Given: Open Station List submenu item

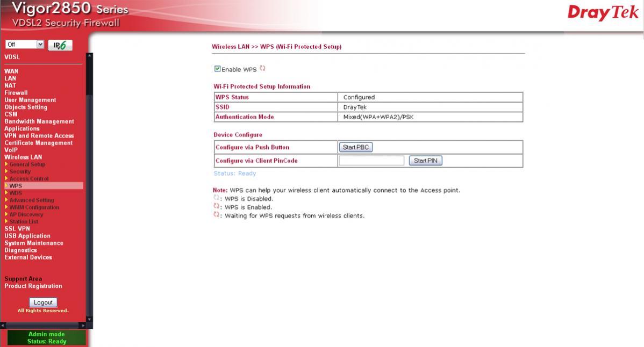Looking at the screenshot, I should point(24,221).
